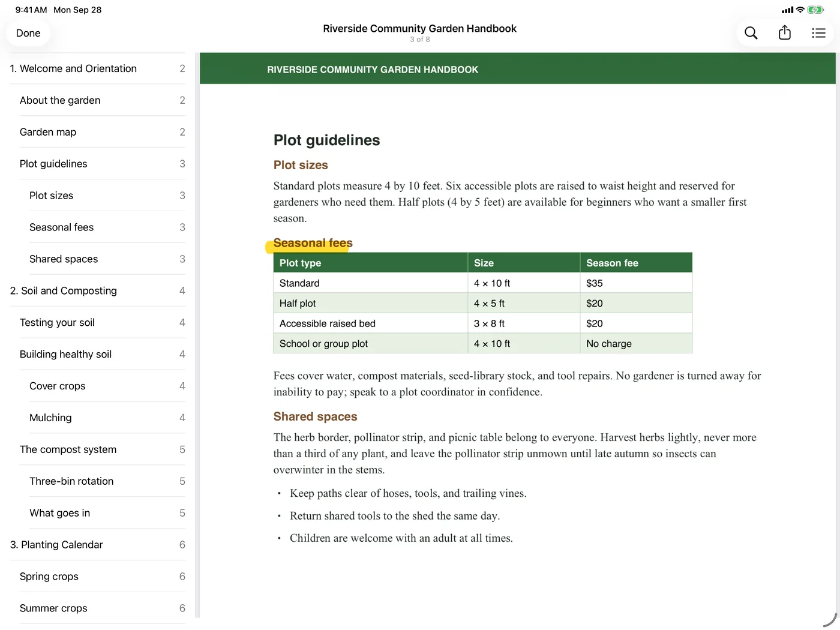
Task: Tap the 'Plot type' table header
Action: [x=371, y=263]
